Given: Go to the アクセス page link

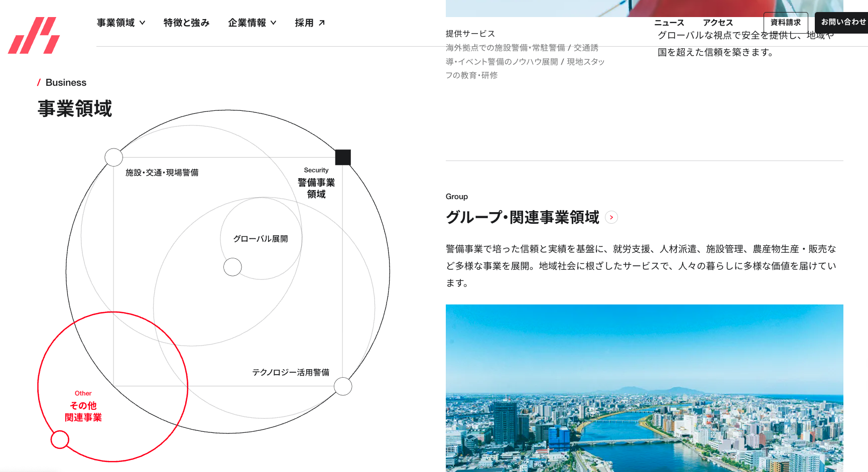Looking at the screenshot, I should (718, 23).
